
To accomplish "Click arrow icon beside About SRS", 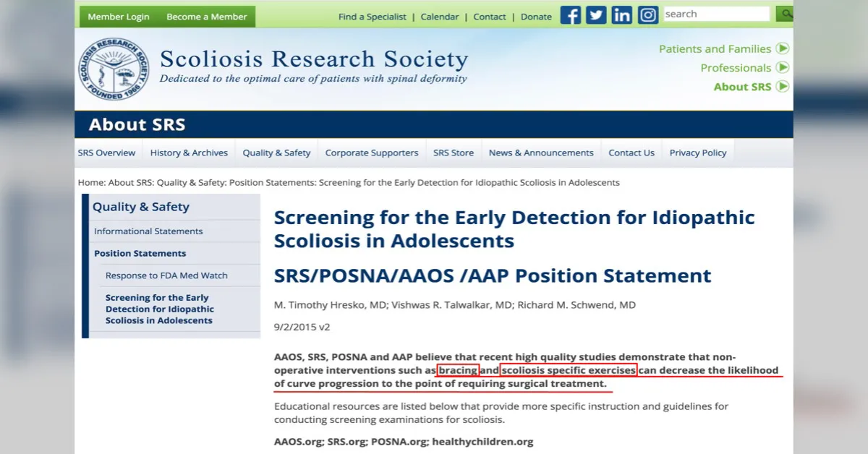I will pyautogui.click(x=783, y=86).
